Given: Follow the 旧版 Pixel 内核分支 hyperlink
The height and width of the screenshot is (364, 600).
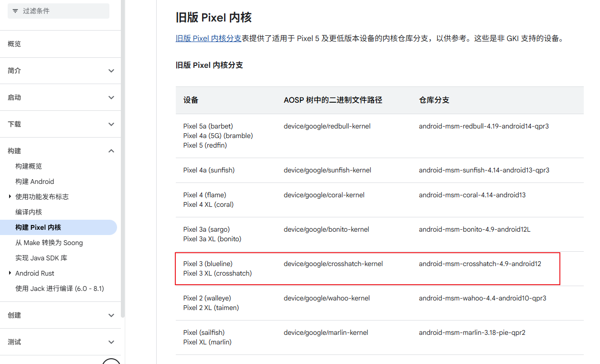Looking at the screenshot, I should (x=208, y=38).
